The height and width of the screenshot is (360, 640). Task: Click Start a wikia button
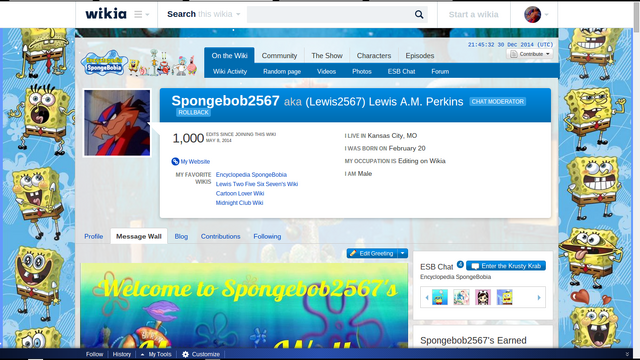473,14
